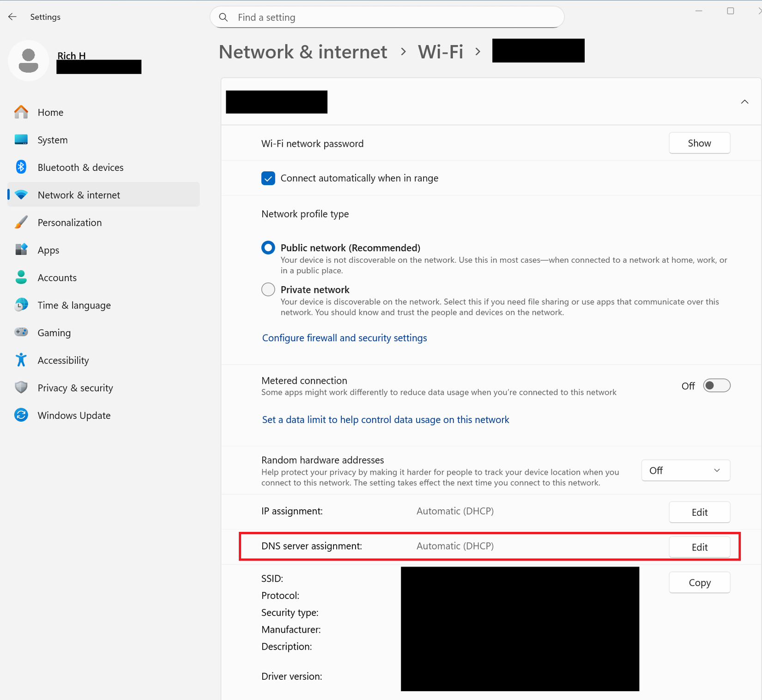Viewport: 762px width, 700px height.
Task: Open Configure firewall and security settings
Action: pyautogui.click(x=344, y=338)
